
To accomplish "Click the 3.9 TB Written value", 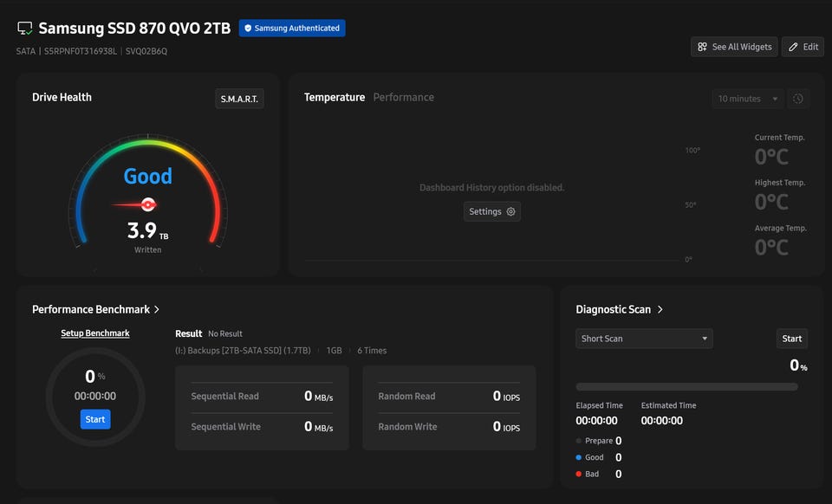I will point(147,231).
